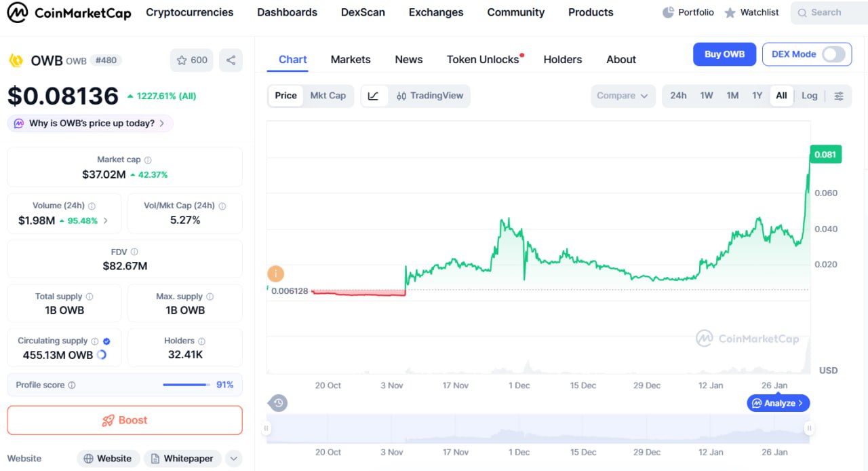Select Price chart view
The height and width of the screenshot is (471, 868).
pos(285,96)
